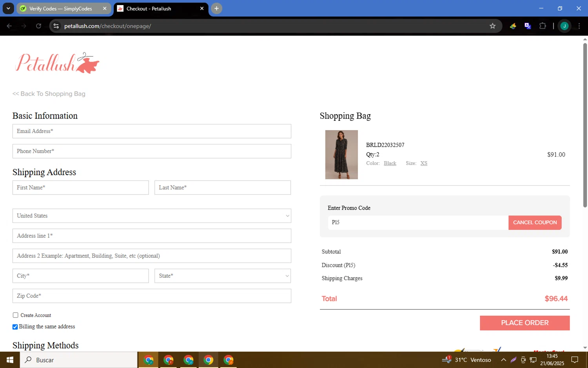Click the address bar URL

[x=107, y=26]
